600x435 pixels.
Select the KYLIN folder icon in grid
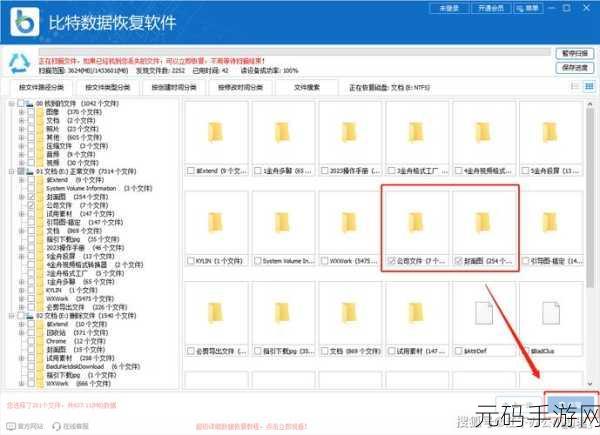(x=215, y=222)
